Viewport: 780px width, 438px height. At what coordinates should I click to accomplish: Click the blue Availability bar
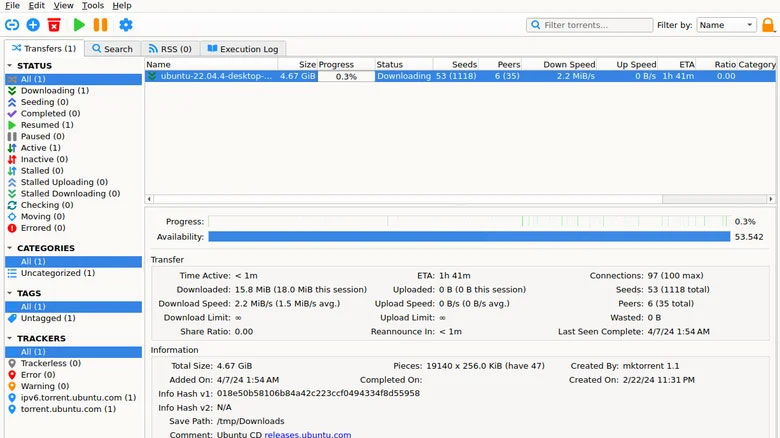click(469, 237)
